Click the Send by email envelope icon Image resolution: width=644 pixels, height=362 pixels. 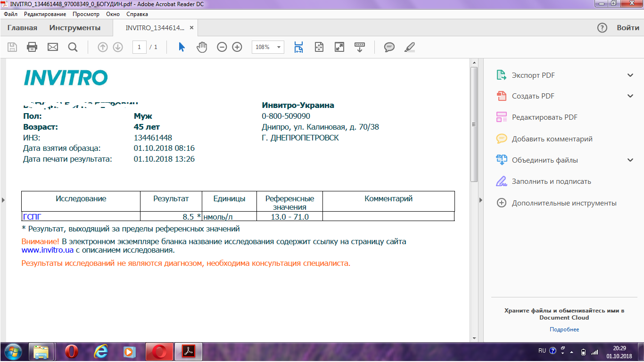52,47
